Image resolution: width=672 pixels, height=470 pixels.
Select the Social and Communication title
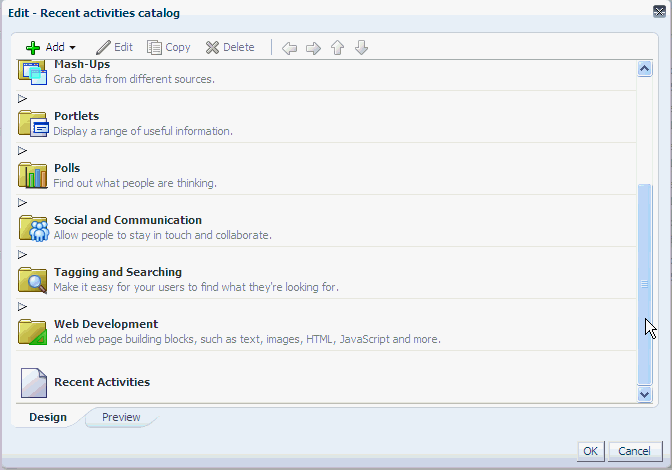click(x=128, y=220)
